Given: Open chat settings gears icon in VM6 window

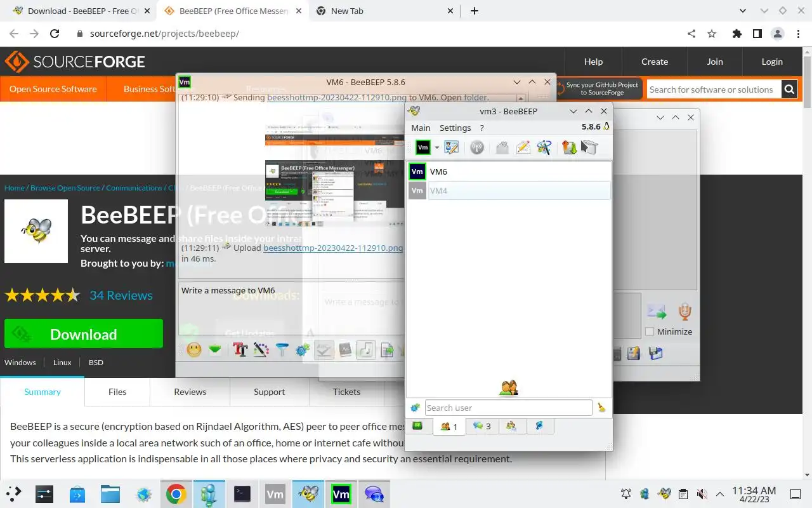Looking at the screenshot, I should (303, 349).
